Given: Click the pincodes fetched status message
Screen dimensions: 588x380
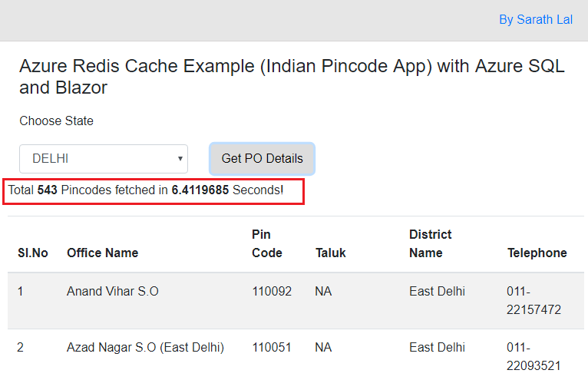Looking at the screenshot, I should tap(146, 190).
